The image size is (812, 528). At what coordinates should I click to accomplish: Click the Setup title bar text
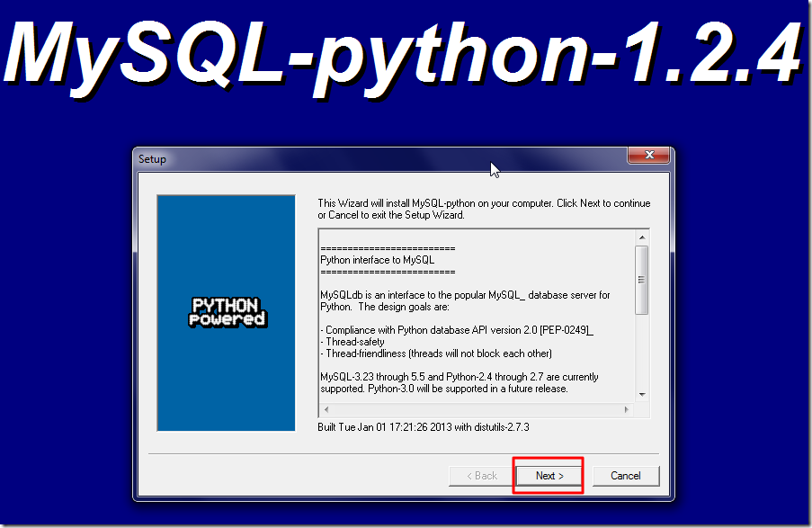[x=152, y=159]
